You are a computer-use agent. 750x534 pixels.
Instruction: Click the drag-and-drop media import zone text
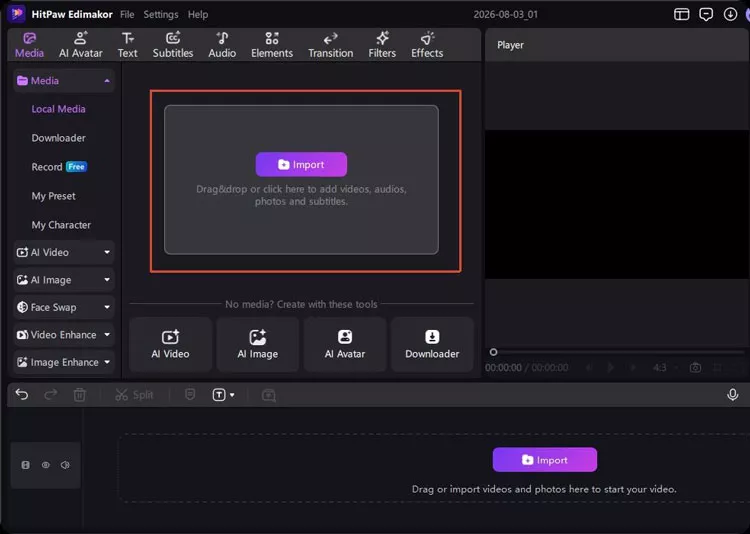click(301, 195)
